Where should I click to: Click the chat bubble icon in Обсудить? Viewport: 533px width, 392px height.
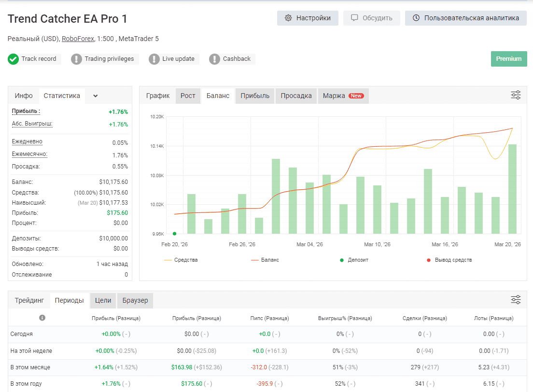pyautogui.click(x=354, y=18)
